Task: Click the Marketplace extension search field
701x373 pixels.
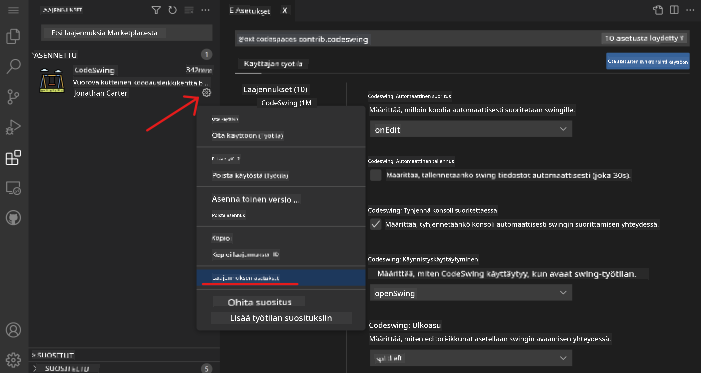Action: (x=127, y=33)
